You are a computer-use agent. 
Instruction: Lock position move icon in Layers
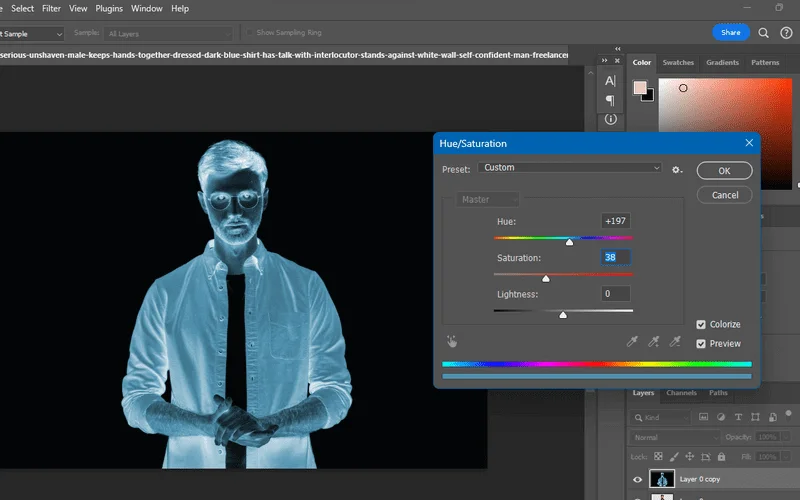pyautogui.click(x=690, y=457)
